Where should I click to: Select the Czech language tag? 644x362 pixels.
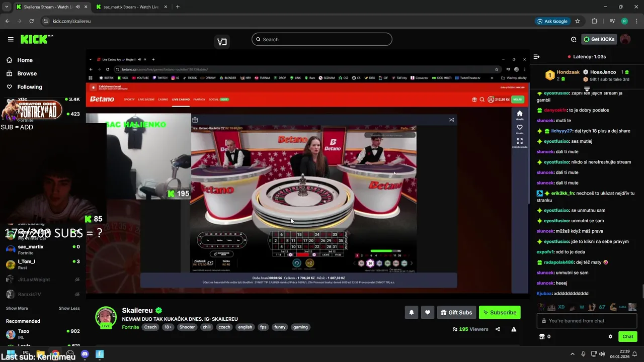pos(150,327)
